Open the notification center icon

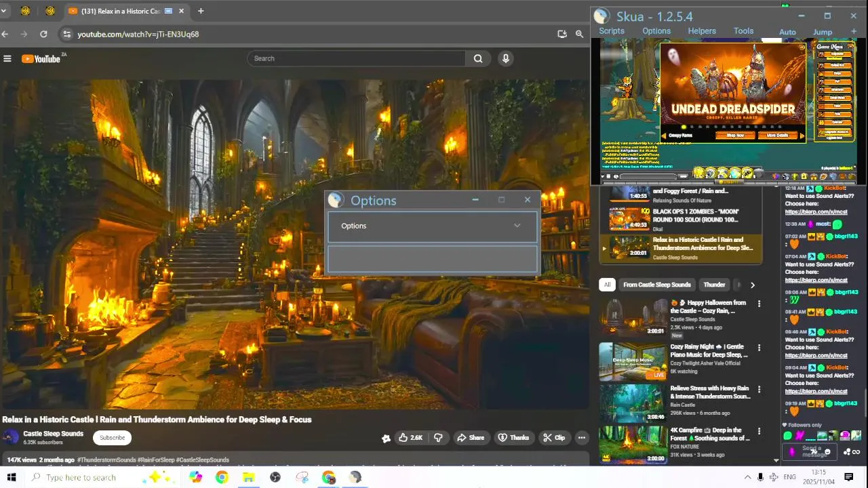coord(848,477)
